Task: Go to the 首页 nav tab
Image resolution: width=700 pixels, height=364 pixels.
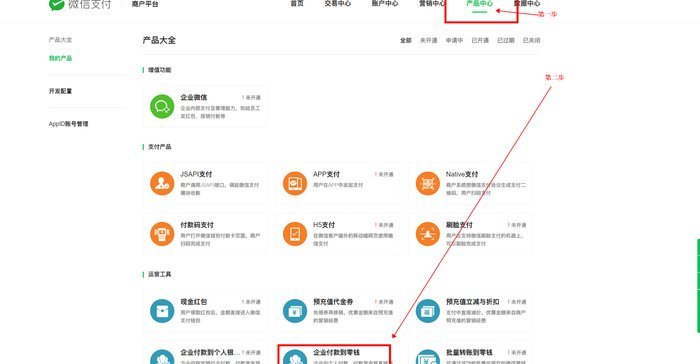Action: coord(297,4)
